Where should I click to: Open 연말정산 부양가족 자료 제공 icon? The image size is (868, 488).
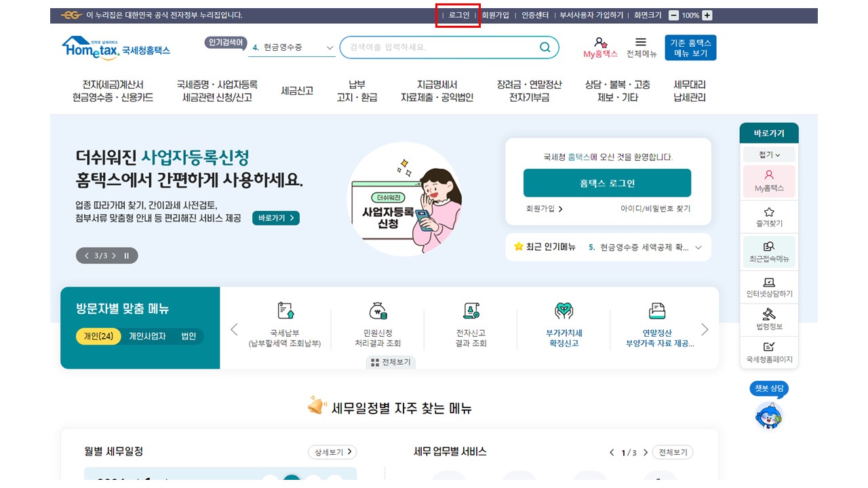point(659,324)
